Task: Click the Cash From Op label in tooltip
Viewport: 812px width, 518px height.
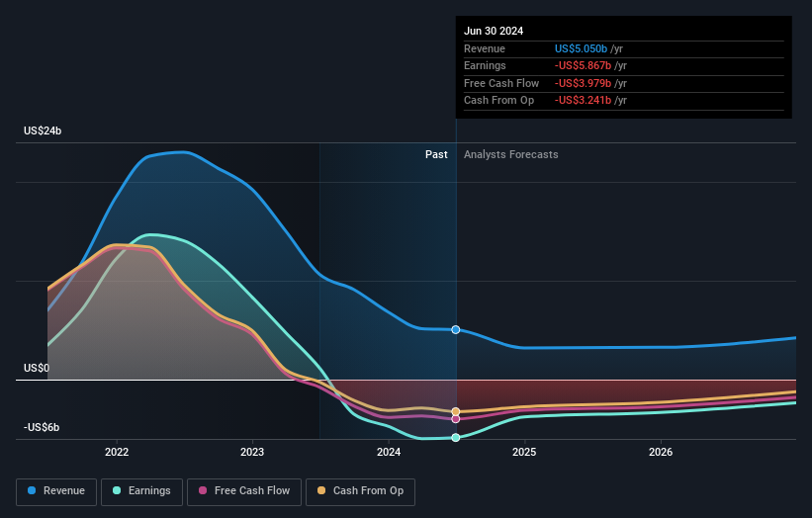Action: tap(498, 101)
